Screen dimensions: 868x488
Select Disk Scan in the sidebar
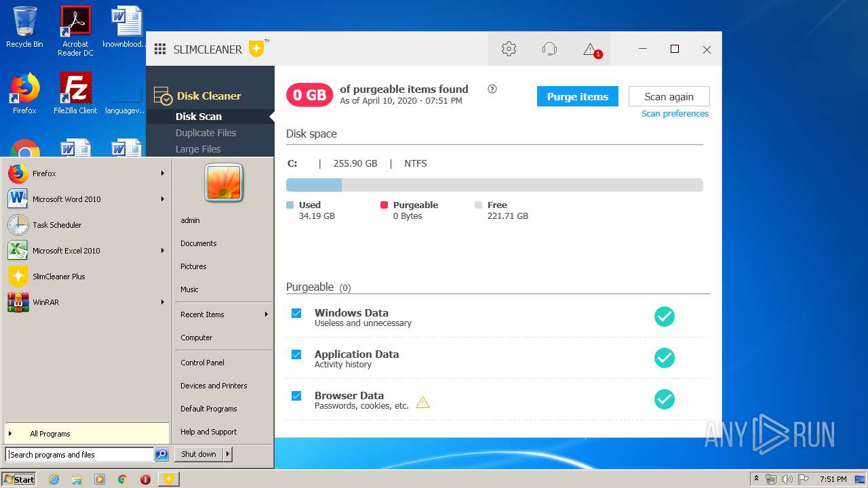pyautogui.click(x=199, y=117)
